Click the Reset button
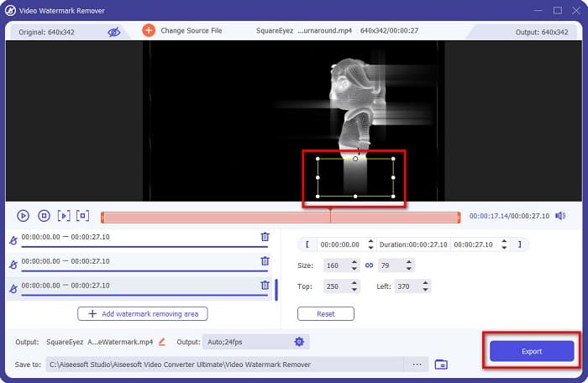The width and height of the screenshot is (588, 383). point(326,314)
